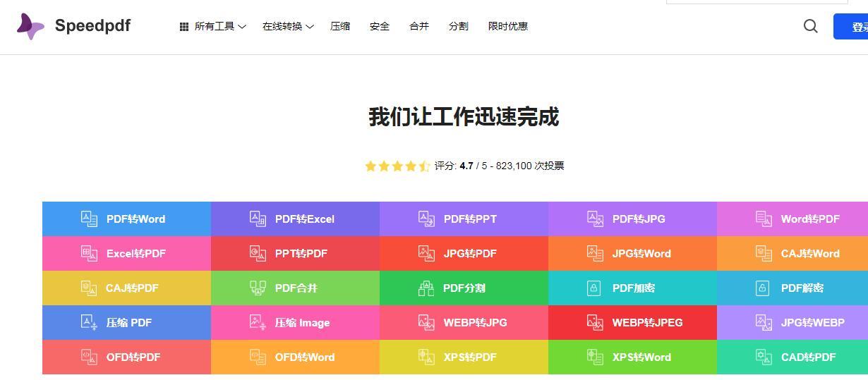Open the CAJ转Word label

tap(810, 254)
